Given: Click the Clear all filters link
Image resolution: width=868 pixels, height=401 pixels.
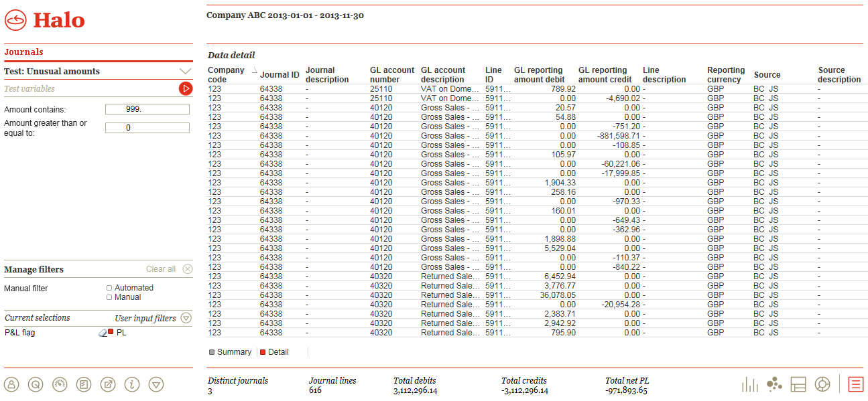Looking at the screenshot, I should coord(161,269).
